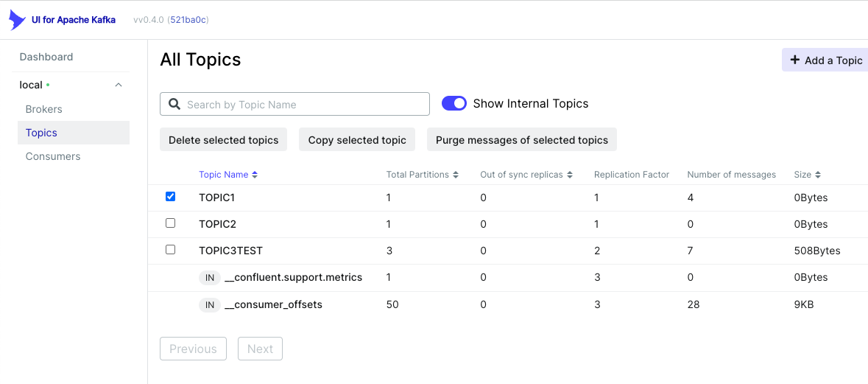Open the __consumer_offsets topic link

[x=273, y=304]
